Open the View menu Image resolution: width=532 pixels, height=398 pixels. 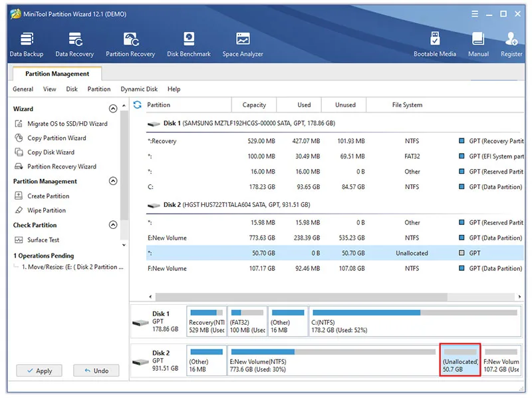tap(49, 89)
